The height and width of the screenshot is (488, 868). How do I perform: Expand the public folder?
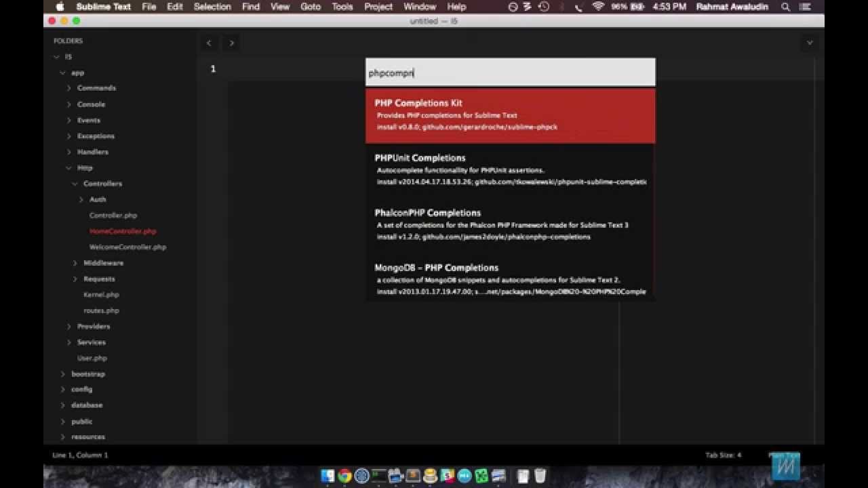(x=62, y=421)
